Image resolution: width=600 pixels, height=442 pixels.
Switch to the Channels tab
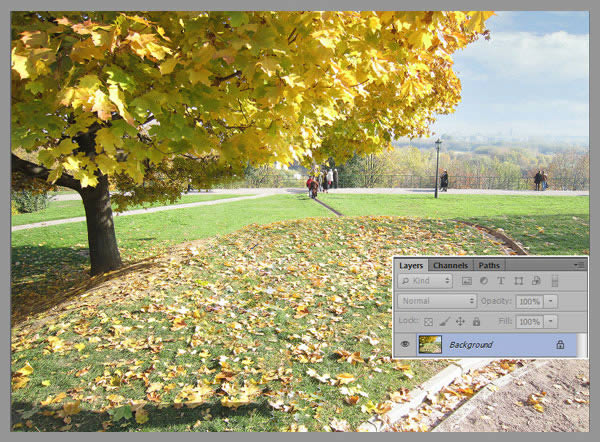click(x=450, y=265)
